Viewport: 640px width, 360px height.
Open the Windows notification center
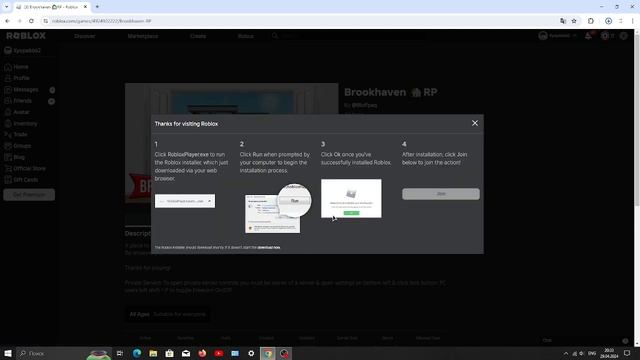(627, 353)
